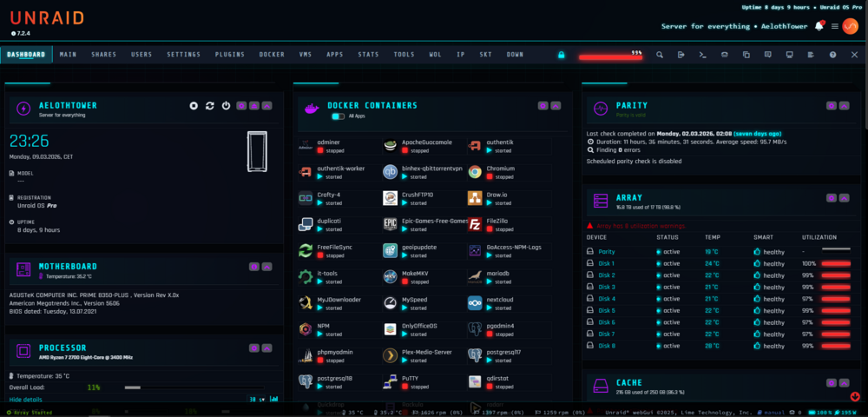Open the Main tab
The width and height of the screenshot is (868, 417).
[x=68, y=55]
